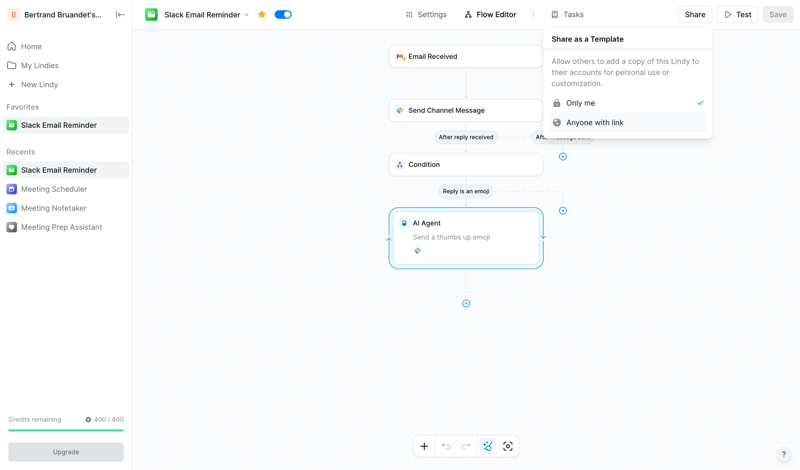Image resolution: width=800 pixels, height=470 pixels.
Task: Select Anyone with link option
Action: [628, 122]
